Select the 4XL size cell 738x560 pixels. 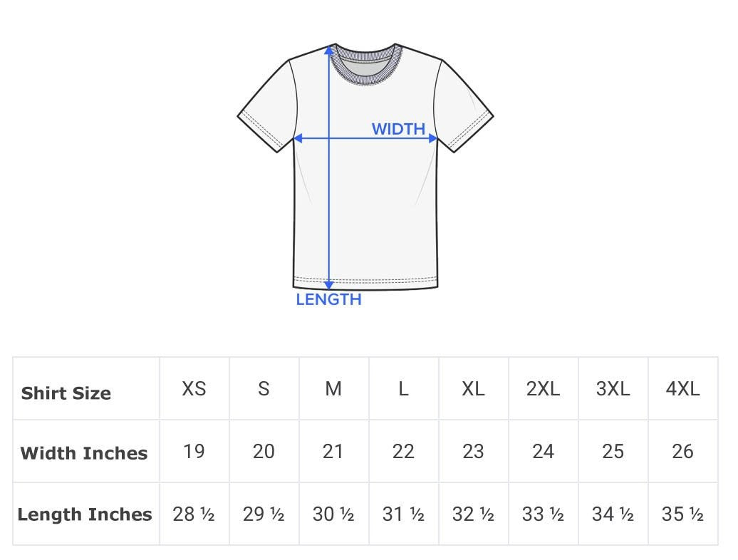[682, 388]
